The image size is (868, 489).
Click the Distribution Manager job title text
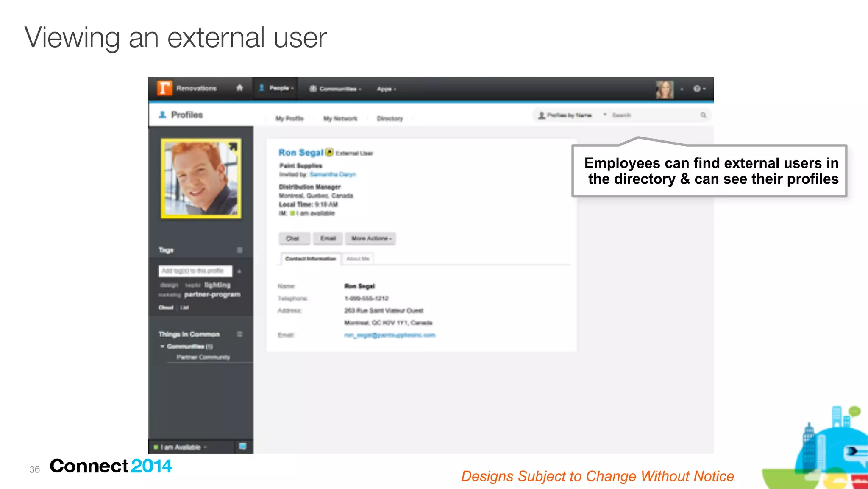click(x=310, y=187)
